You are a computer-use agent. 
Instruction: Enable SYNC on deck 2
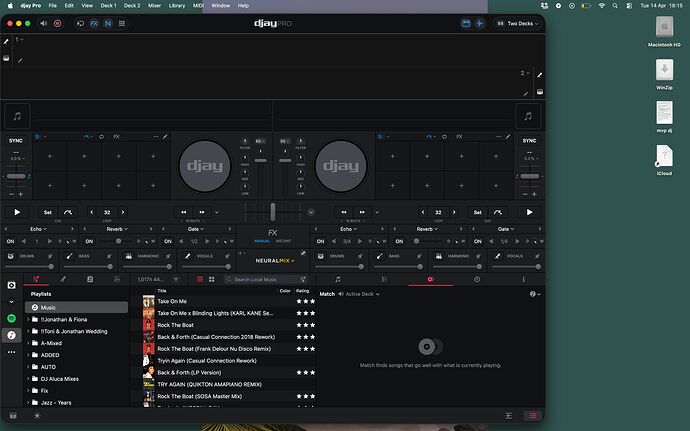(529, 140)
